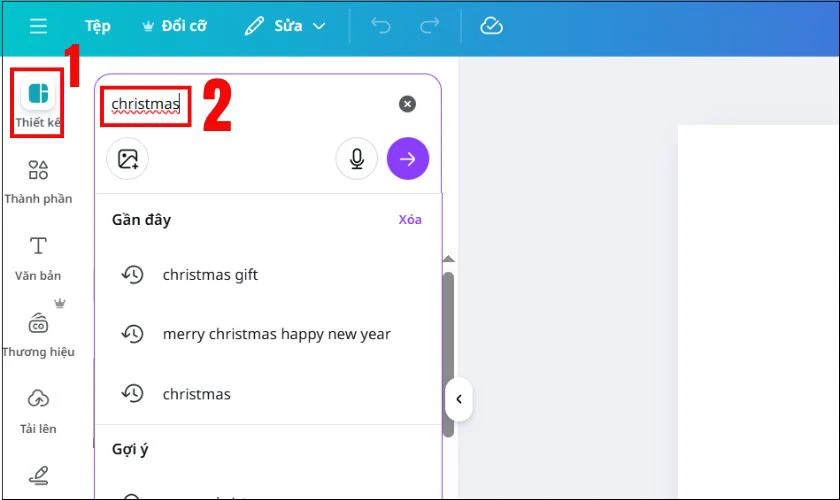
Task: Collapse the side panel with chevron
Action: tap(458, 400)
